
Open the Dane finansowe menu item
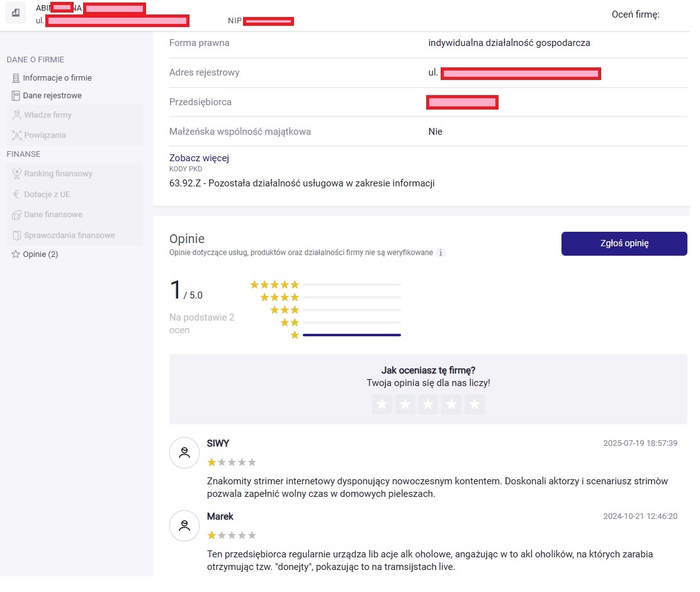(x=53, y=215)
